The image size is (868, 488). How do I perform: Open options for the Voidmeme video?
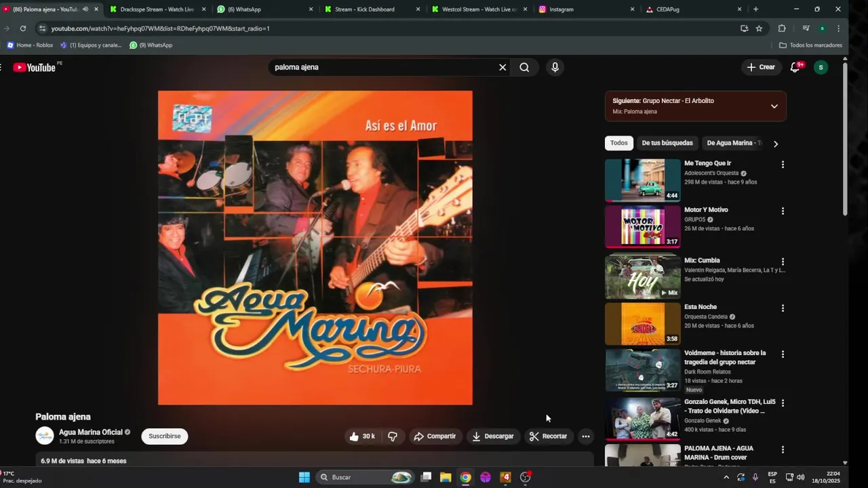click(783, 354)
